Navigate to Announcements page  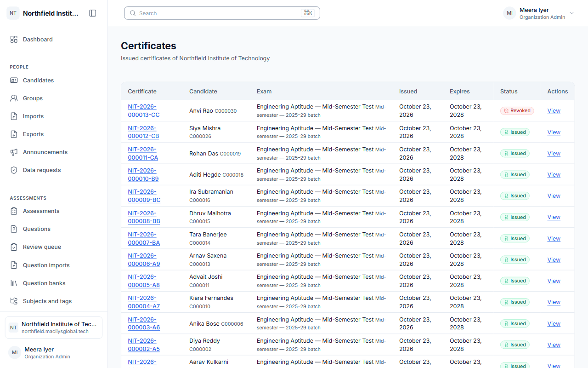[x=54, y=152]
